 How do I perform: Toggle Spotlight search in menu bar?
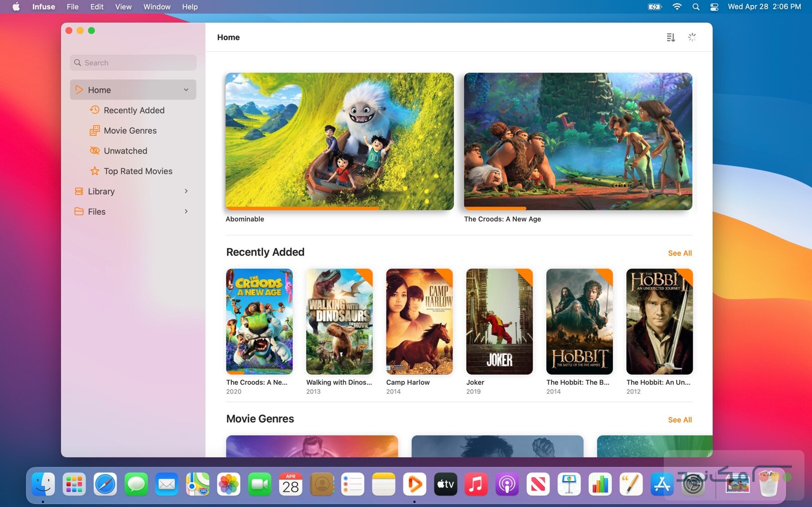[695, 7]
